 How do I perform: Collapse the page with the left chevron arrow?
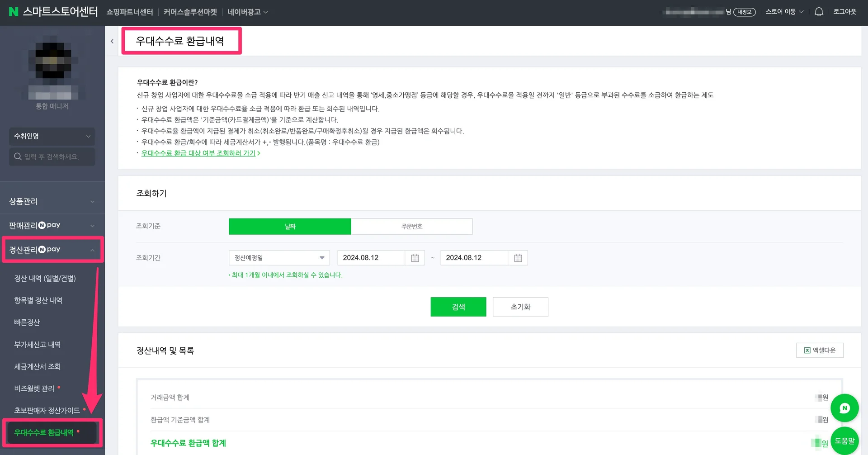point(112,41)
